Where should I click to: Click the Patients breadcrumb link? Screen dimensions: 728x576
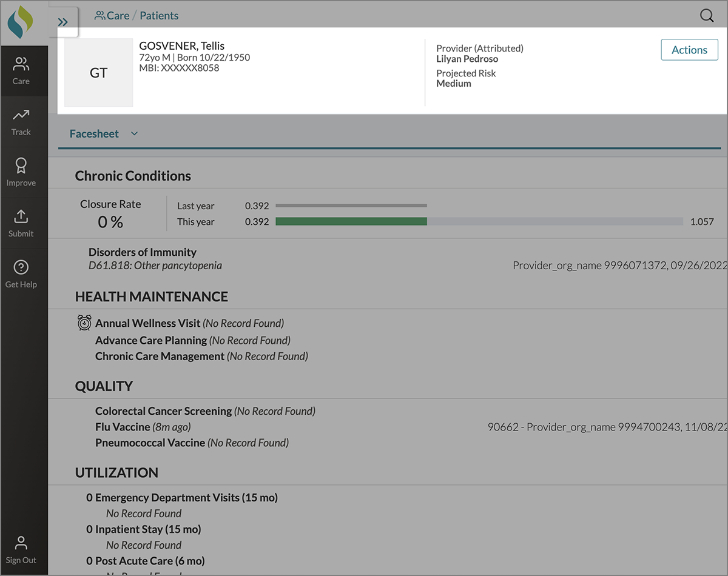159,16
